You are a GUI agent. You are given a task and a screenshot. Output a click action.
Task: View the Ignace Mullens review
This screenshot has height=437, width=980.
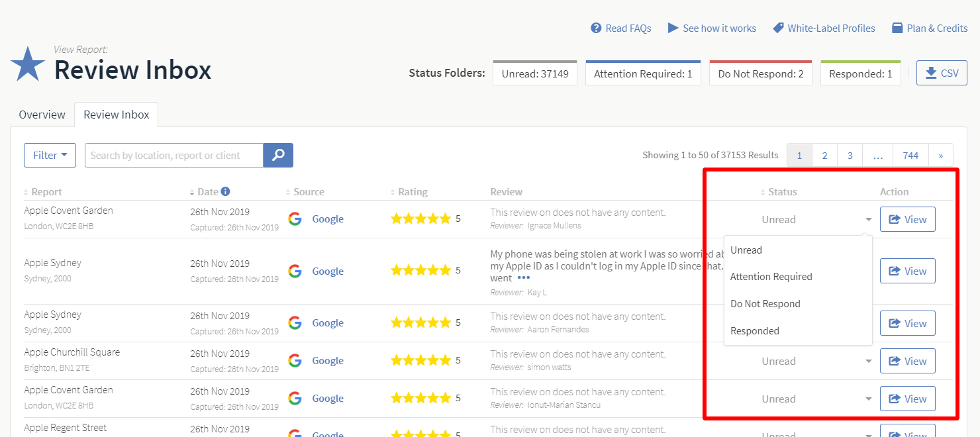click(908, 219)
